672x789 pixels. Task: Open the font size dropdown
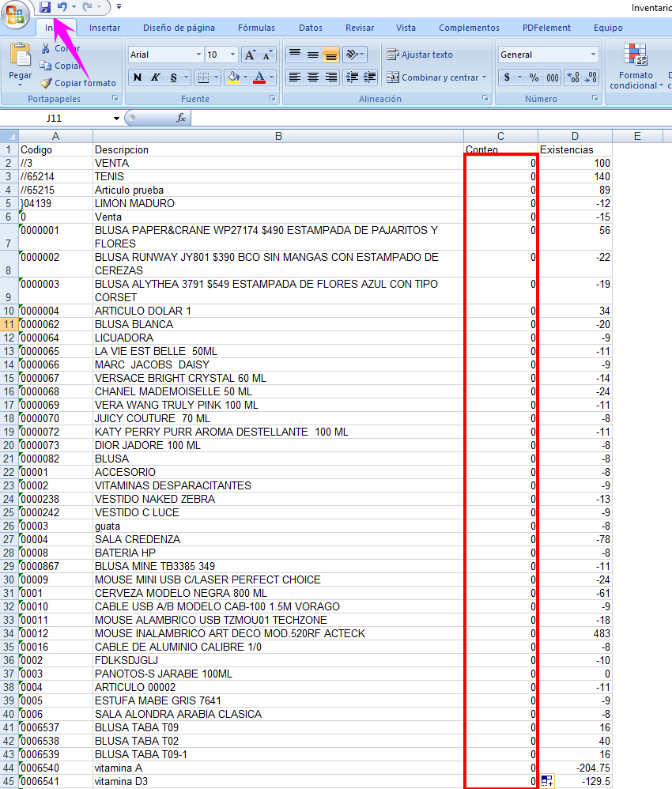click(x=232, y=55)
